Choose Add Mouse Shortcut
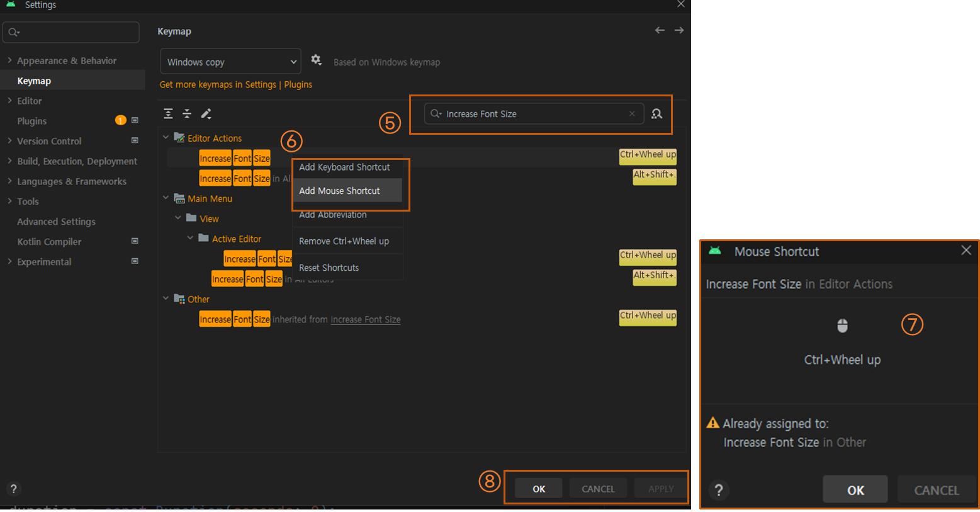Image resolution: width=980 pixels, height=512 pixels. click(x=347, y=190)
